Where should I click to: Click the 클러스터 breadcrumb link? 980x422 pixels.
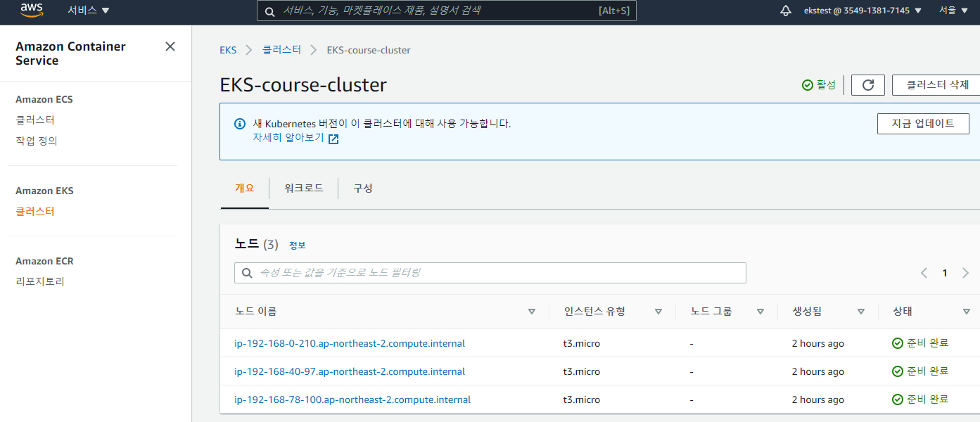coord(281,50)
